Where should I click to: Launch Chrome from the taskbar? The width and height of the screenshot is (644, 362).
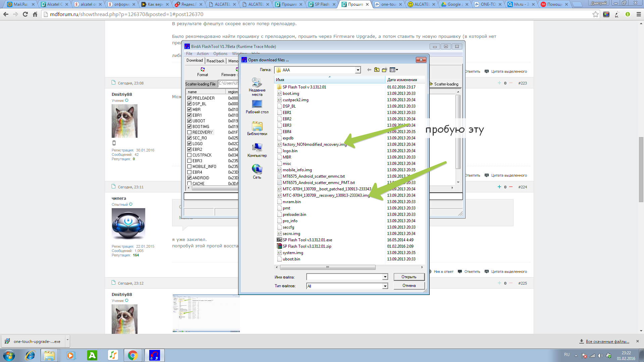(132, 355)
